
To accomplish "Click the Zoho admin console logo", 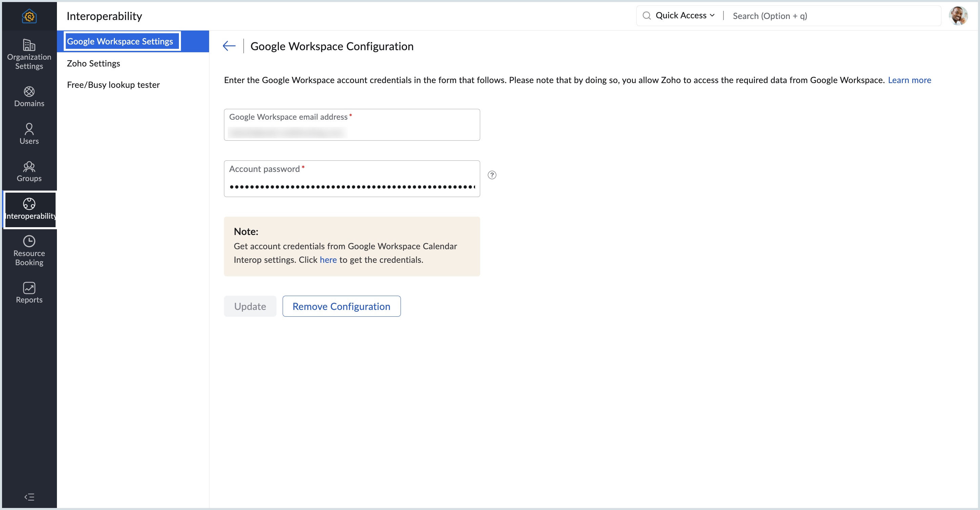I will pyautogui.click(x=29, y=16).
